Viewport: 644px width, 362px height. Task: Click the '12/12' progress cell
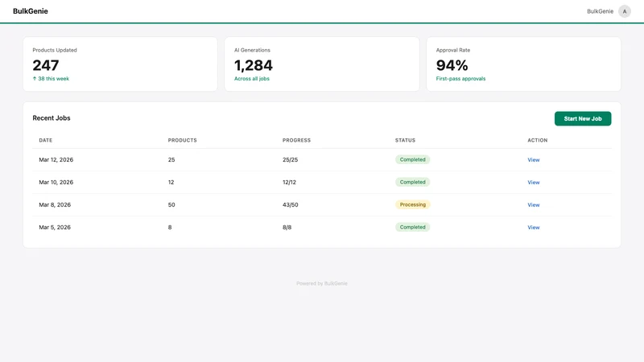[x=289, y=183]
